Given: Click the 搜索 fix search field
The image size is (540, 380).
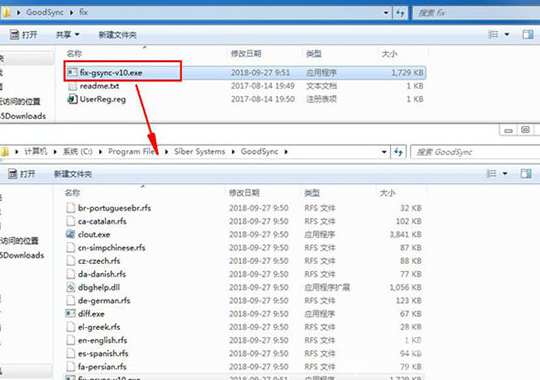Looking at the screenshot, I should coord(476,13).
